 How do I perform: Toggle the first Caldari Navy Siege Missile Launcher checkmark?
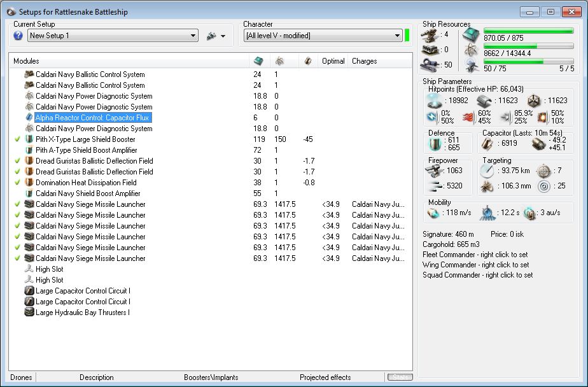pyautogui.click(x=17, y=204)
